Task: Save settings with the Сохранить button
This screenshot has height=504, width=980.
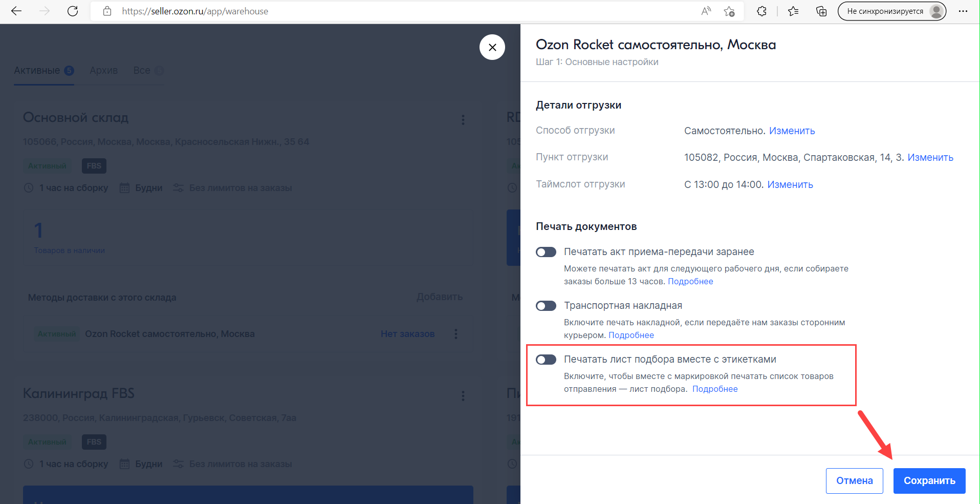Action: coord(929,481)
